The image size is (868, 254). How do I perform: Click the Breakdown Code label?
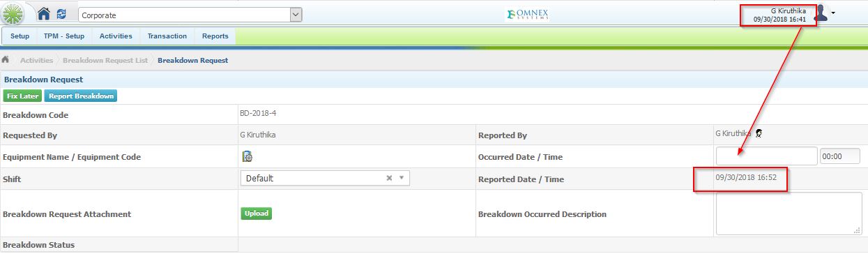point(36,115)
